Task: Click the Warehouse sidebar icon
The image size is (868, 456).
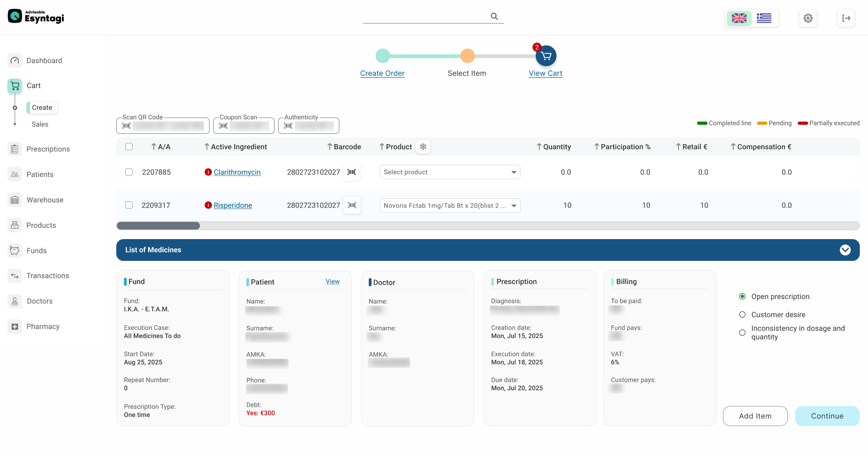Action: (x=15, y=200)
